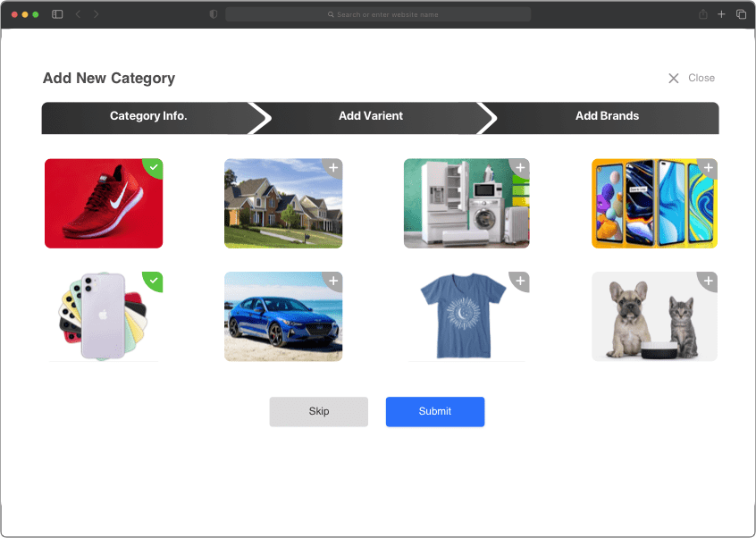Add the blue car category plus icon
Image resolution: width=756 pixels, height=538 pixels.
(x=333, y=281)
